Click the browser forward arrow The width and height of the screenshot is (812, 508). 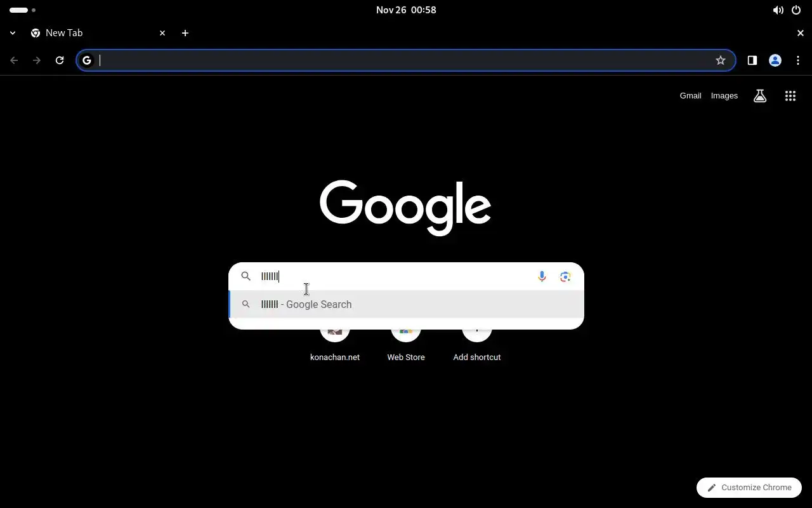pyautogui.click(x=37, y=60)
